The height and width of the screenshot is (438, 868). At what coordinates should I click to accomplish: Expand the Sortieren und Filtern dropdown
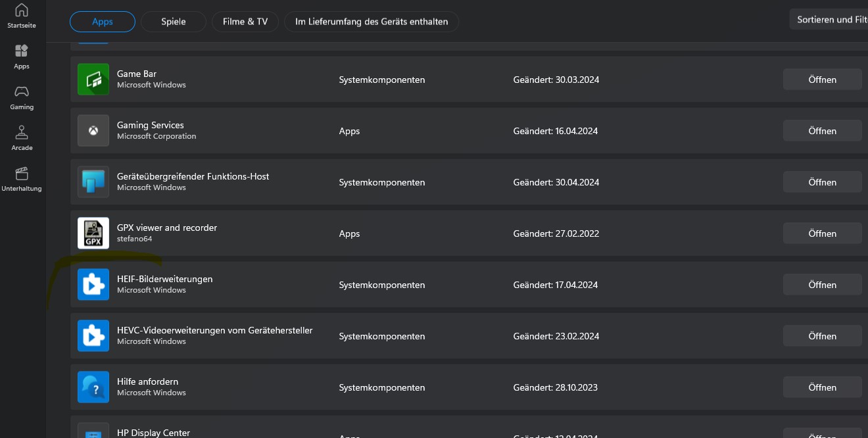[831, 20]
